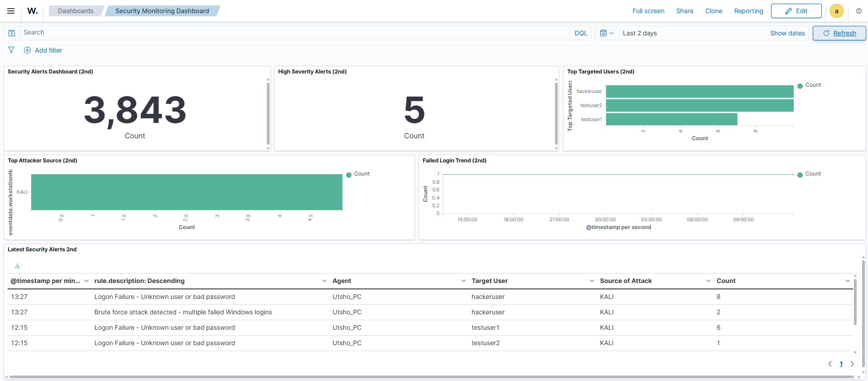Click the hackeruser bar in chart
868x381 pixels.
tap(699, 92)
